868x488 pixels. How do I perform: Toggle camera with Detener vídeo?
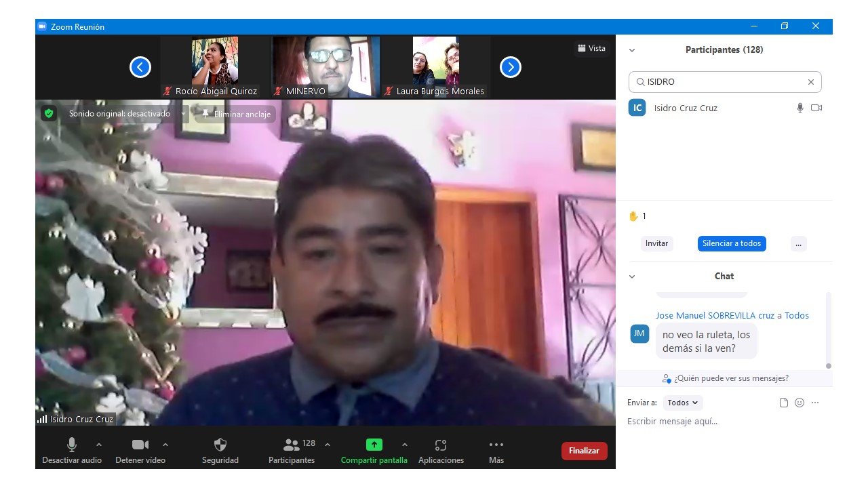[x=140, y=445]
